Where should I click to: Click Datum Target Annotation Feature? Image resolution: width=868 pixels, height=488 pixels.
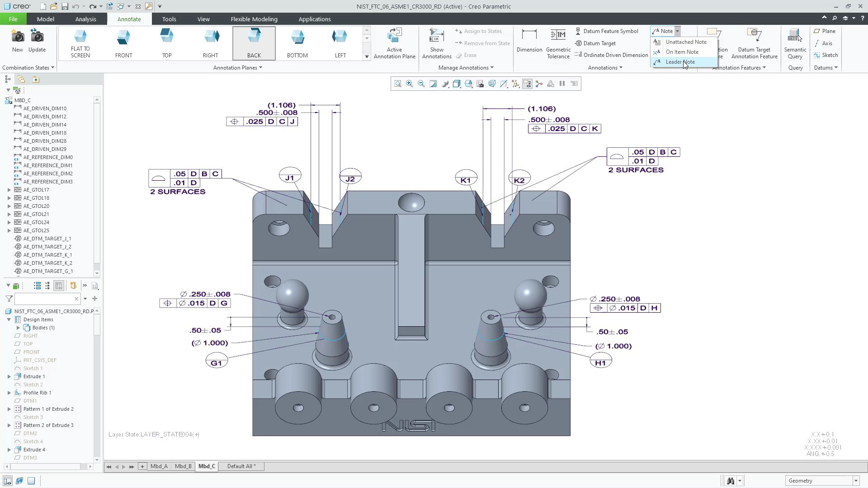coord(754,43)
